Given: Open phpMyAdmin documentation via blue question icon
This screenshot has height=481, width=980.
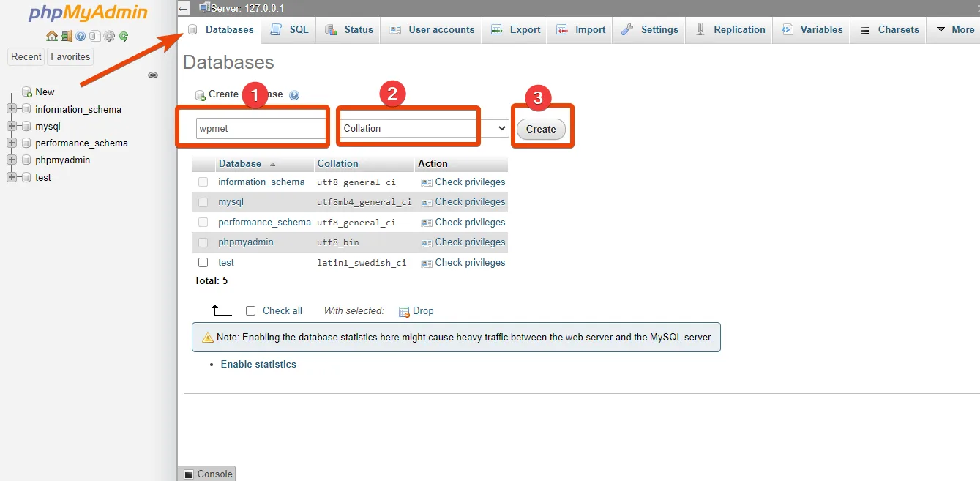Looking at the screenshot, I should (81, 36).
